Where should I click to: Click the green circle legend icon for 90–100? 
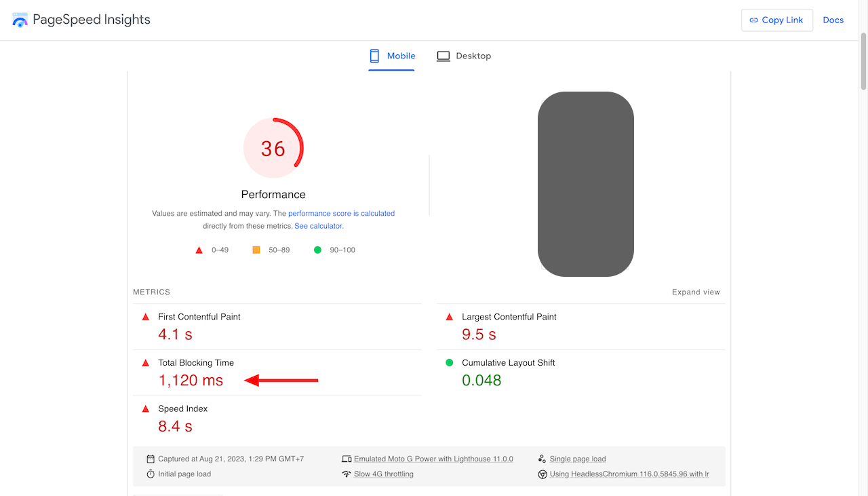317,250
